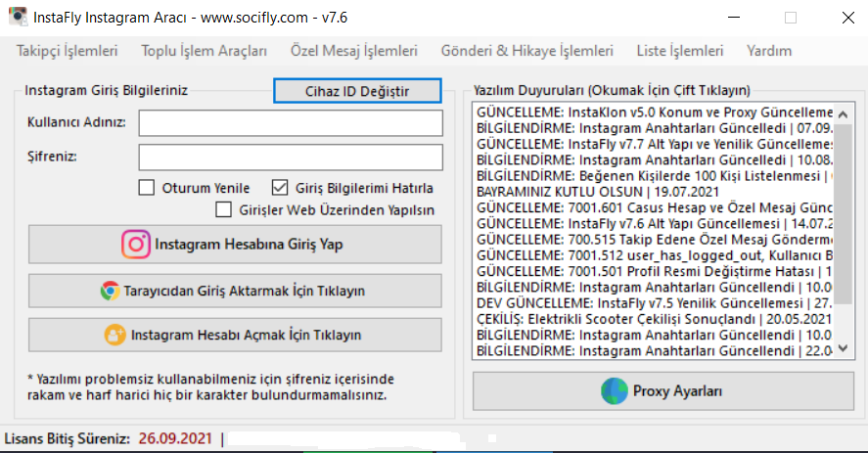Open the Takipçi İşlemleri menu
This screenshot has height=453, width=868.
coord(67,51)
